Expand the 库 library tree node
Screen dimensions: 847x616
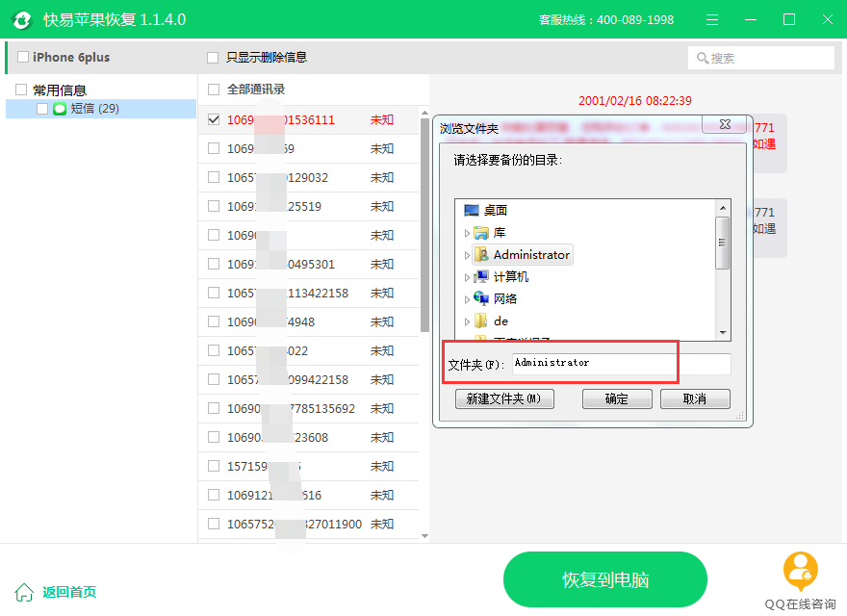(x=468, y=233)
